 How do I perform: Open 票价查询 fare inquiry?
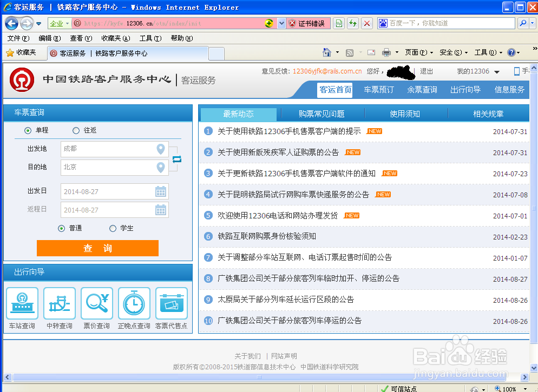[97, 304]
